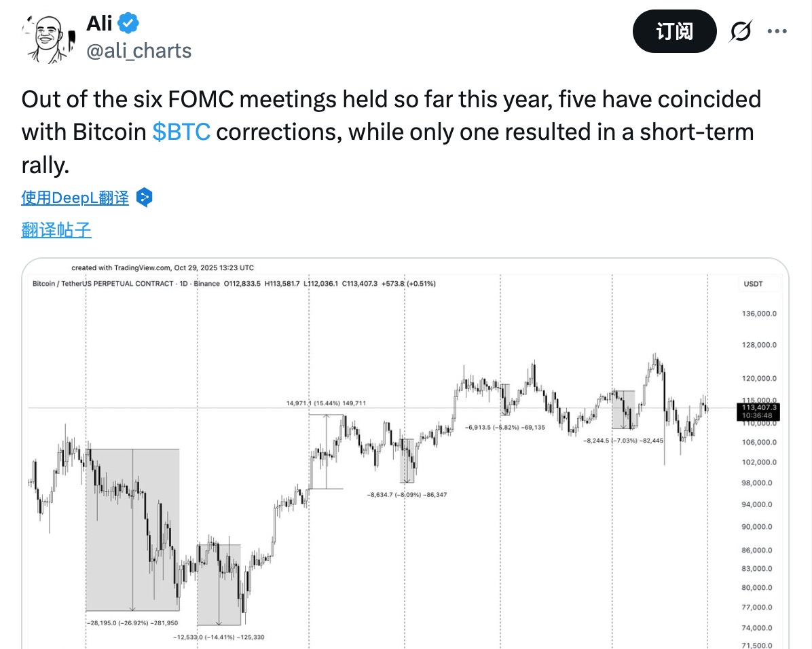Click the 翻译帖子 translate post link
Viewport: 812px width, 649px height.
56,230
